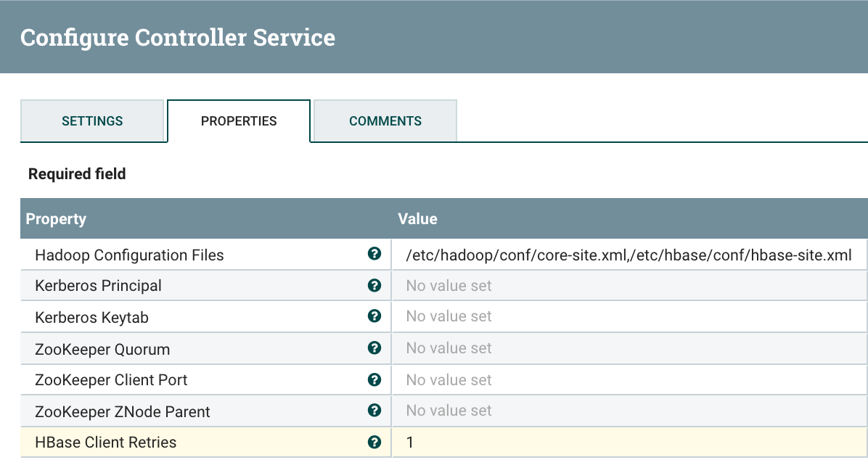
Task: Select the Properties tab
Action: click(239, 121)
